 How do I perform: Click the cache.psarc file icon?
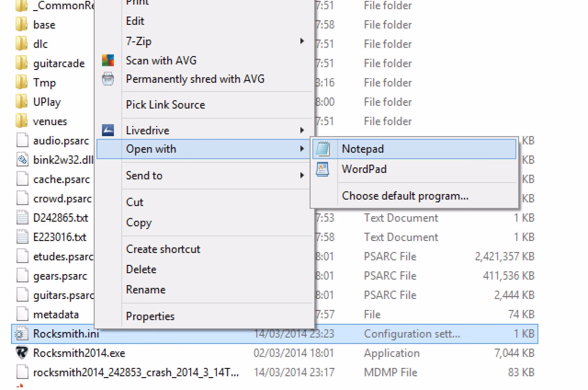(22, 179)
